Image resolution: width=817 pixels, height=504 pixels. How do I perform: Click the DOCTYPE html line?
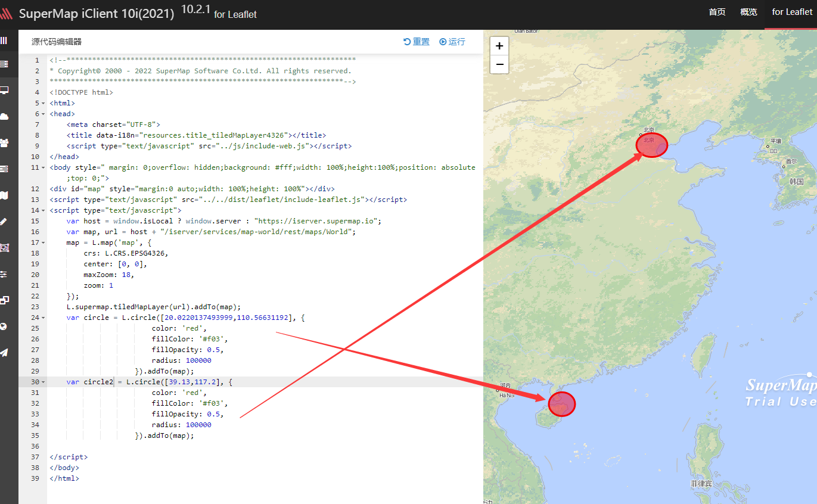tap(81, 92)
